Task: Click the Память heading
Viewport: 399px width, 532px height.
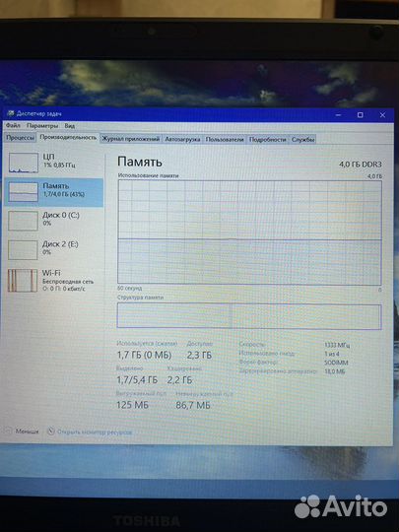Action: pos(140,162)
